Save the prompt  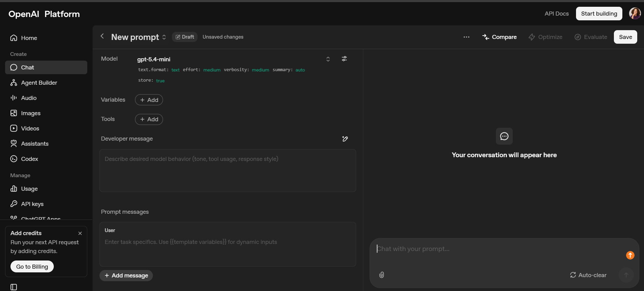[x=625, y=37]
